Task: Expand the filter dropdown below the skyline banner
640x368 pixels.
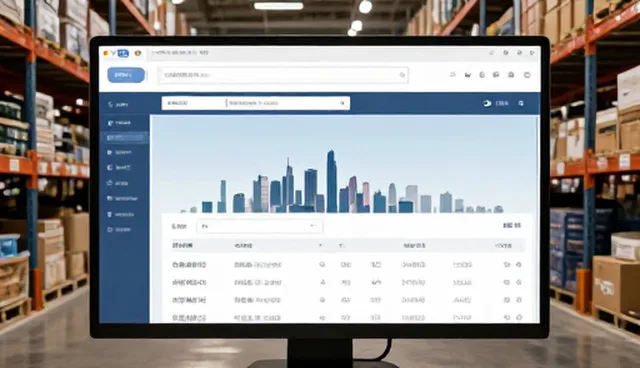Action: [x=260, y=226]
